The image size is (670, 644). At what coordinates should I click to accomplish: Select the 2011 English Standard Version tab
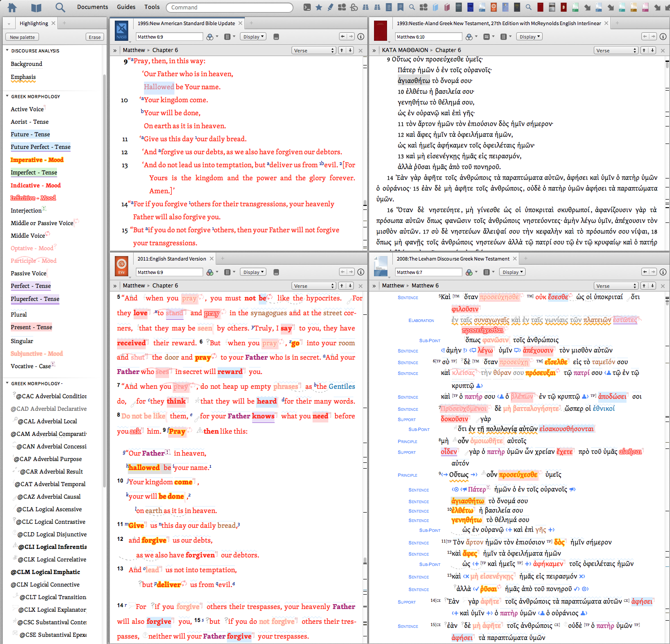pos(172,259)
